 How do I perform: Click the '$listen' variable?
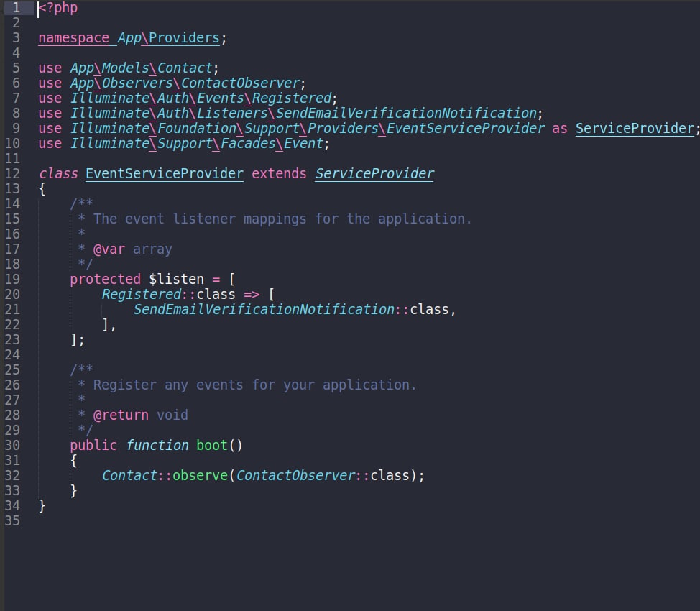click(x=176, y=280)
